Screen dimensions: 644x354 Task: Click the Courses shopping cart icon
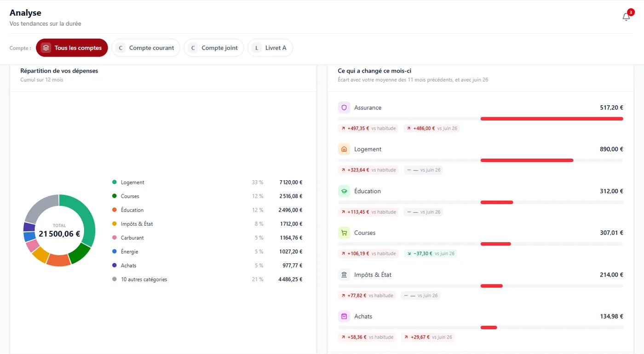point(344,233)
